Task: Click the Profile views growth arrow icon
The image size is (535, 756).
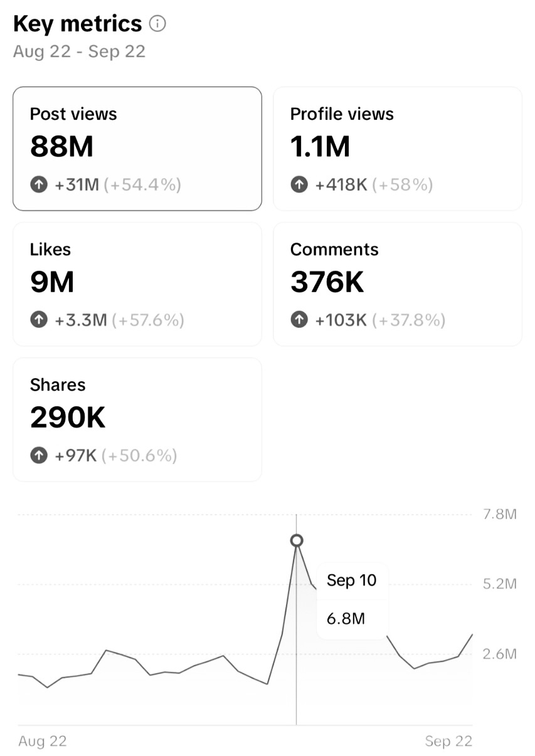Action: (x=299, y=184)
